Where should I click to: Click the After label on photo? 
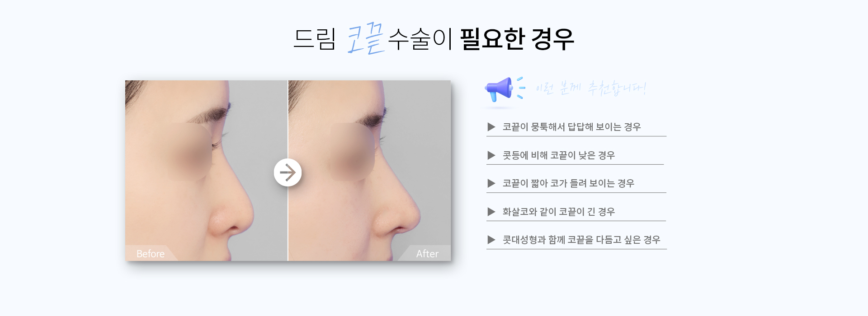click(427, 254)
